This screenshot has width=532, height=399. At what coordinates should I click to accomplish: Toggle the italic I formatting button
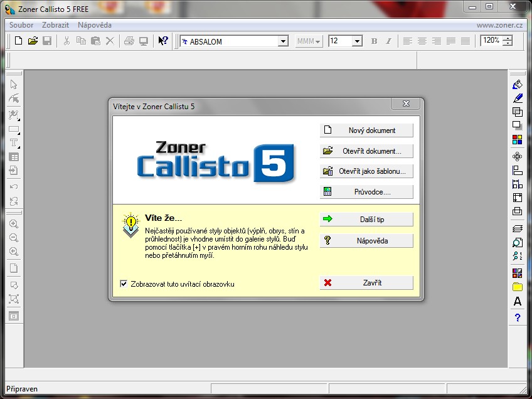tap(388, 41)
